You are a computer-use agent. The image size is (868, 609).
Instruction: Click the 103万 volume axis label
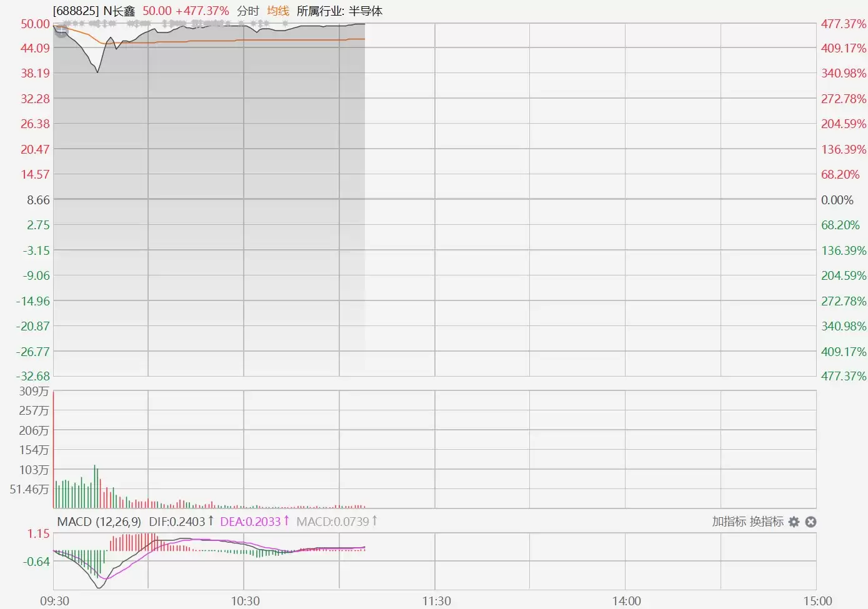[34, 470]
